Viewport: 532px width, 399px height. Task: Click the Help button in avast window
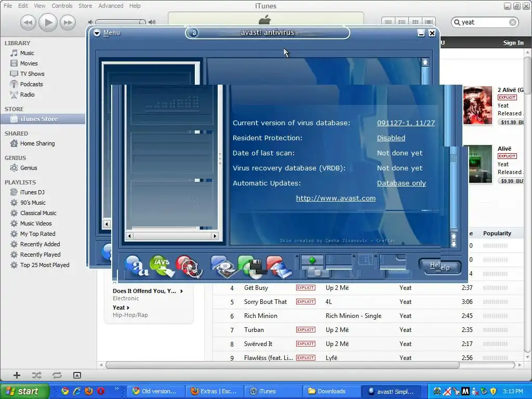coord(440,267)
